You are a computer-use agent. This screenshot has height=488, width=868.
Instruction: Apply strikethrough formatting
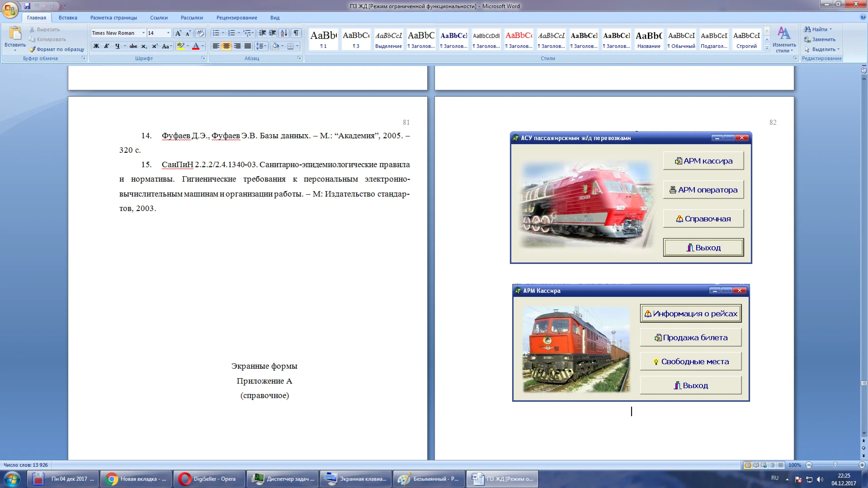pos(133,46)
